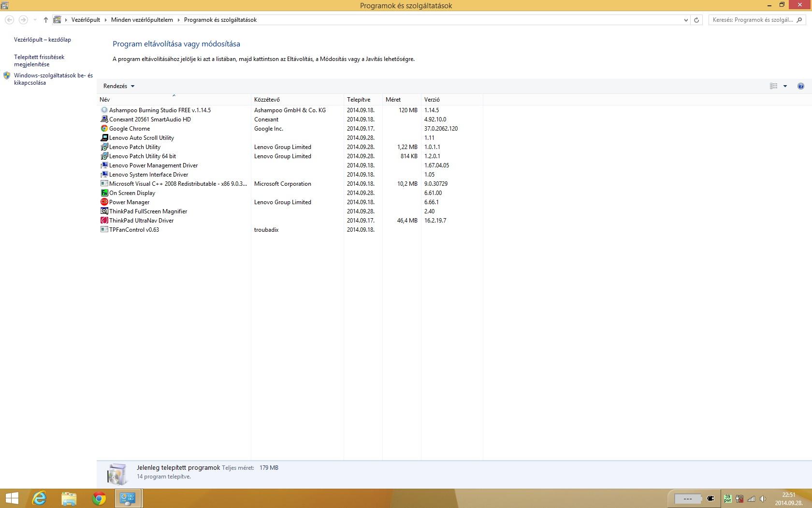Click the view mode icon in toolbar
This screenshot has width=812, height=508.
click(x=773, y=86)
